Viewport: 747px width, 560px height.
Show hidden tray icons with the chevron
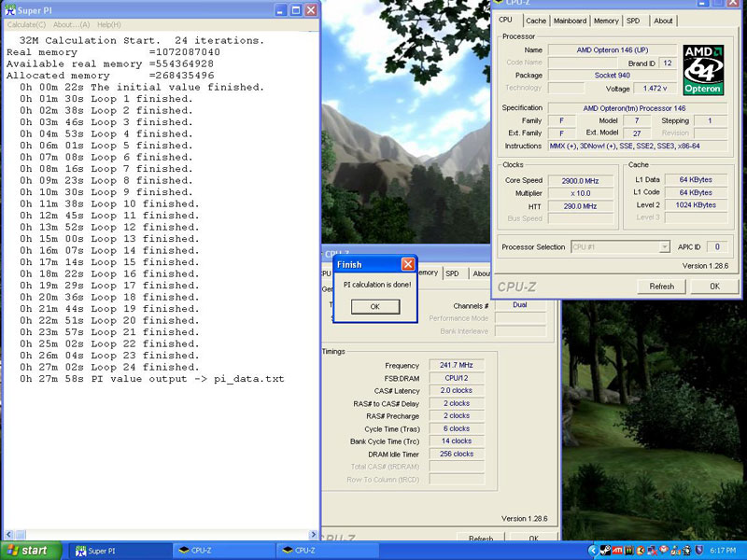pyautogui.click(x=593, y=551)
